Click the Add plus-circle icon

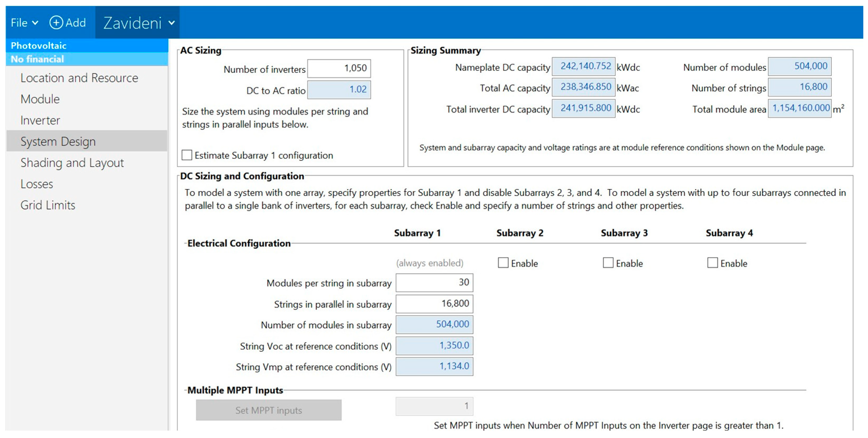click(x=56, y=23)
